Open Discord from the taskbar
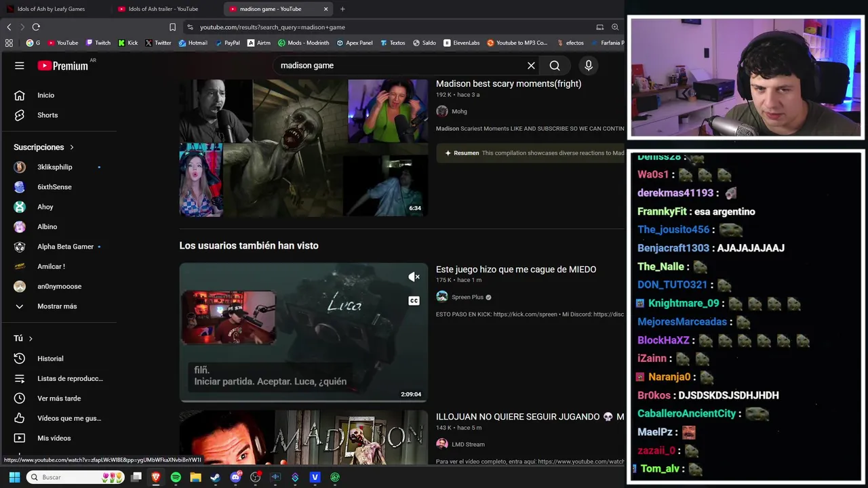This screenshot has width=868, height=488. pyautogui.click(x=235, y=477)
